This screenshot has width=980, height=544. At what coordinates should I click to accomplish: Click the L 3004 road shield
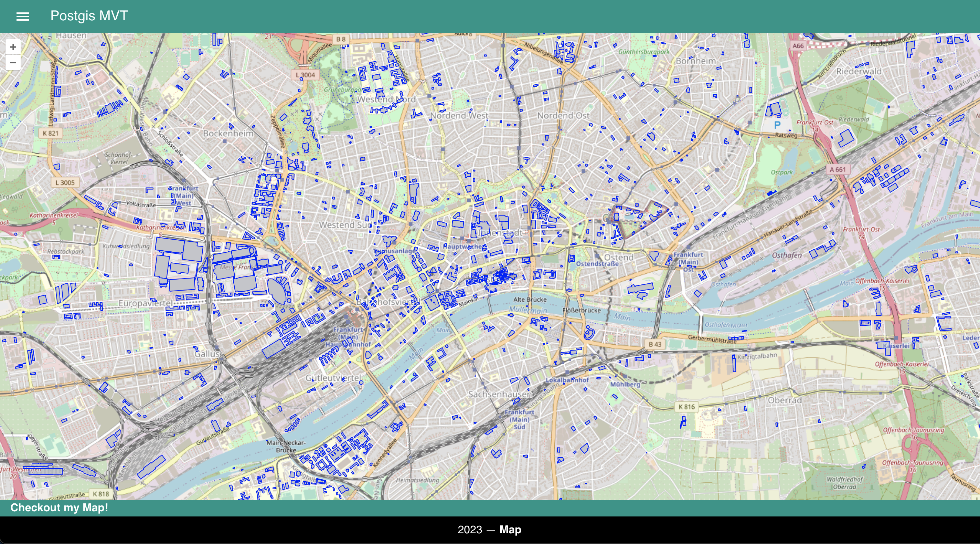pyautogui.click(x=305, y=75)
